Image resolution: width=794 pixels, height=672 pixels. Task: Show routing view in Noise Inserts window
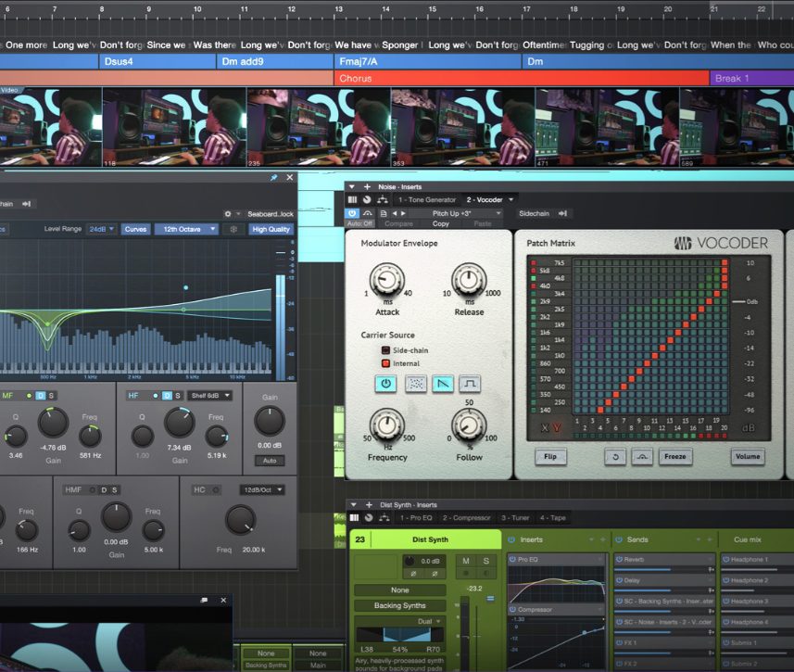coord(383,199)
